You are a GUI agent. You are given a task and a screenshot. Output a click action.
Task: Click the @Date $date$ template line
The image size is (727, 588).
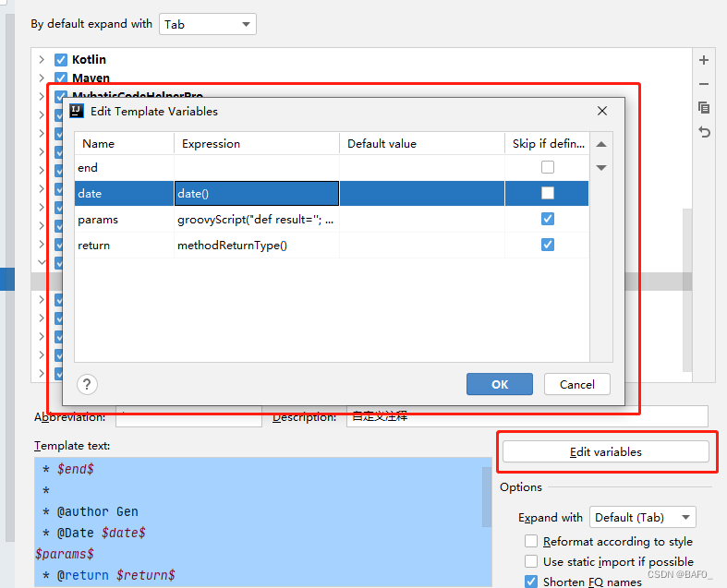point(94,533)
